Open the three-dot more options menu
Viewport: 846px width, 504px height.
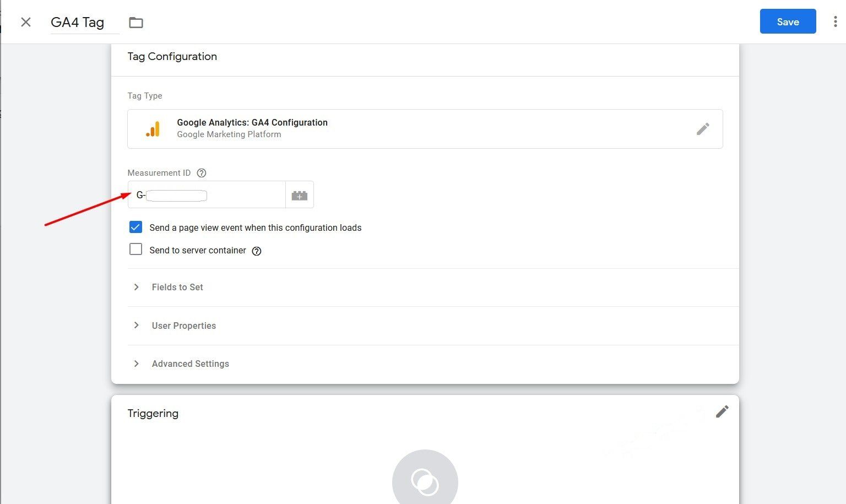(836, 22)
